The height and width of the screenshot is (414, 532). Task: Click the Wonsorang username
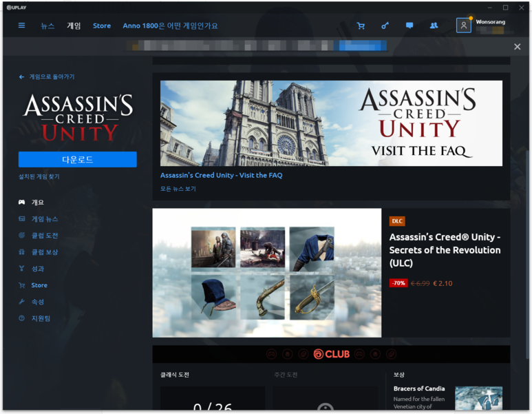point(490,22)
